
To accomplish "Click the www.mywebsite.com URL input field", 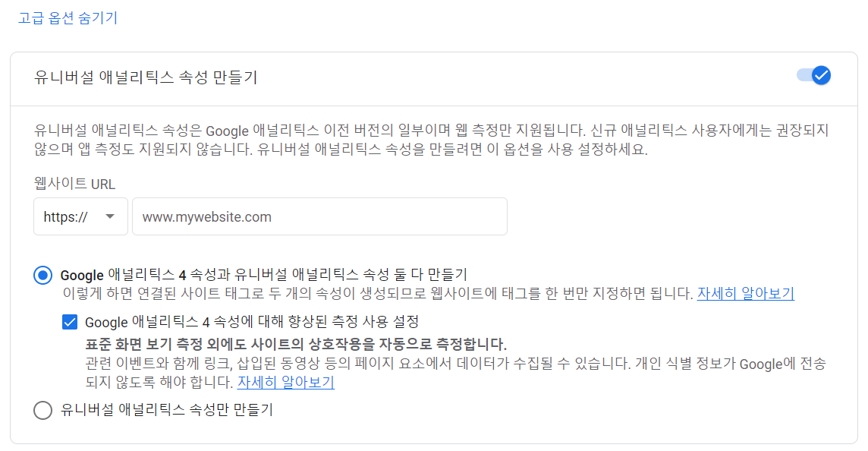I will pos(319,216).
